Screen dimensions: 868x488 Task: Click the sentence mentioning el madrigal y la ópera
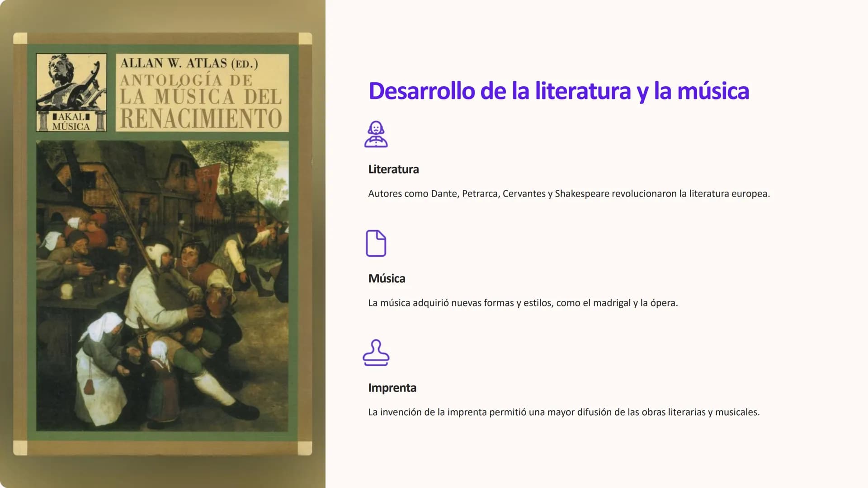(x=523, y=303)
